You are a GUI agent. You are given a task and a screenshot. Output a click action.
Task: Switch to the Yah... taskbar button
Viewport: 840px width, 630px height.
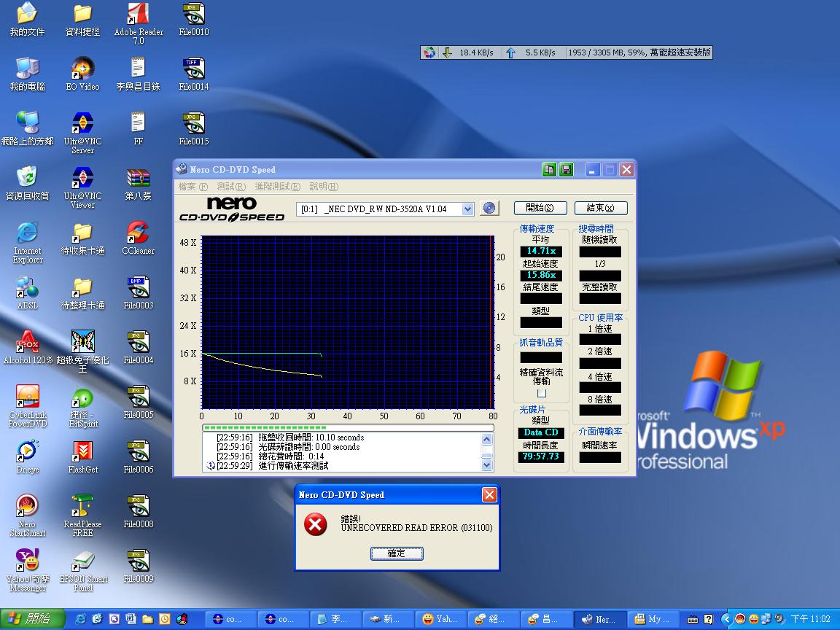click(441, 619)
